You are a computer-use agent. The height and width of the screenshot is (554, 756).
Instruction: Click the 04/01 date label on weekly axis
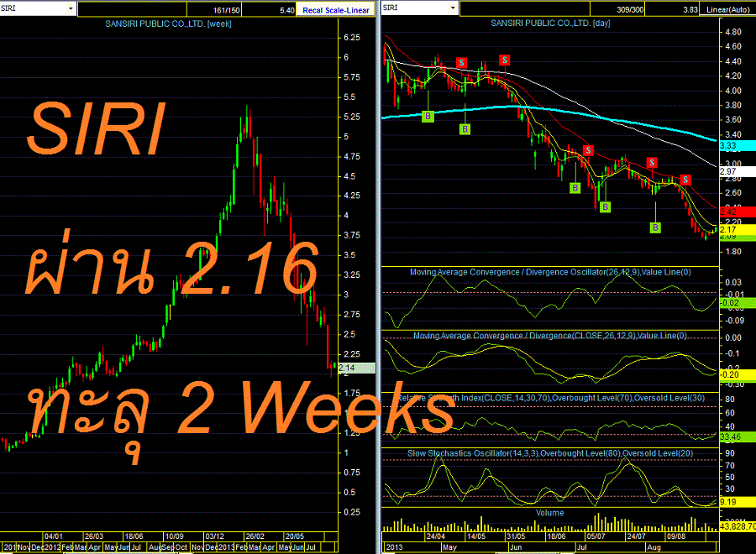click(54, 536)
